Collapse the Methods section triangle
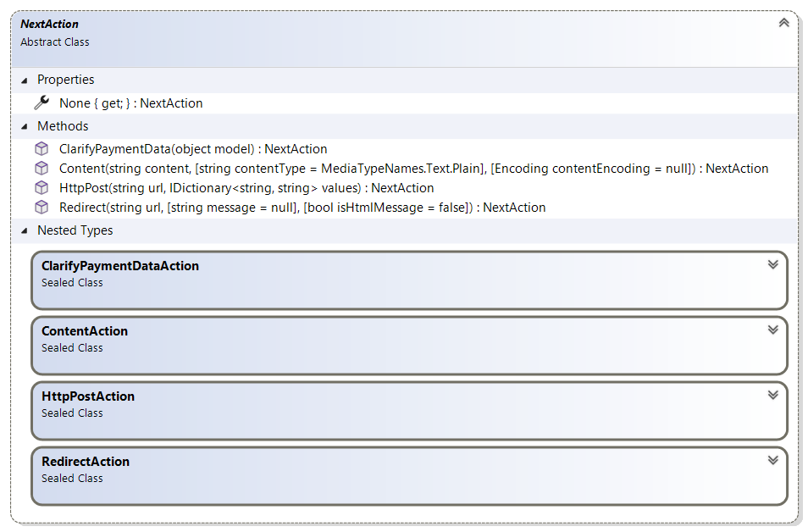 25,127
